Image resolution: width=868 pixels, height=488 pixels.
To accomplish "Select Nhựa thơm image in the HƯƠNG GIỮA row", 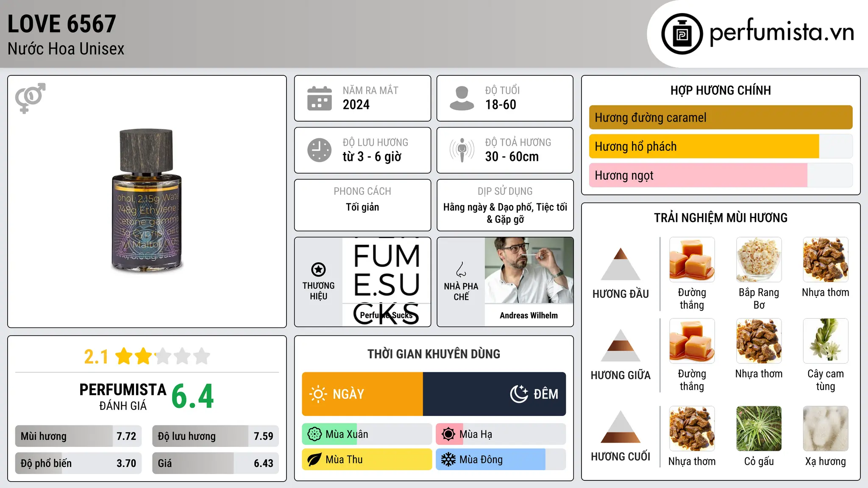I will click(x=759, y=341).
